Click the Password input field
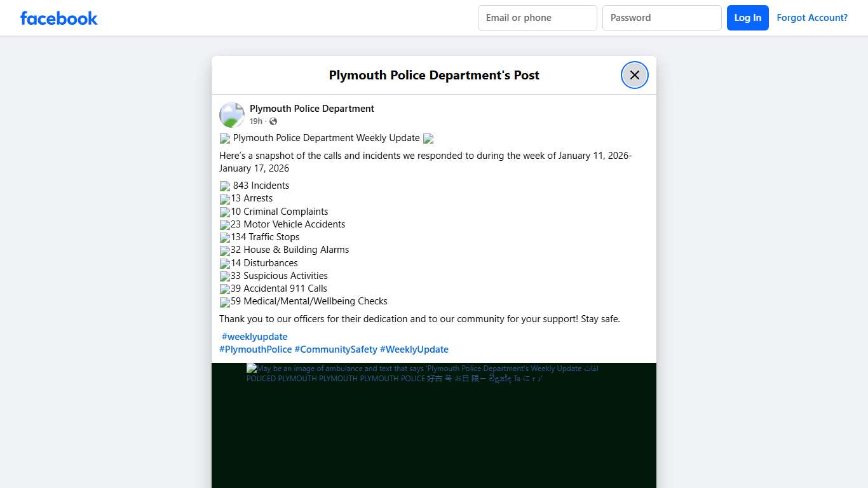 [661, 17]
